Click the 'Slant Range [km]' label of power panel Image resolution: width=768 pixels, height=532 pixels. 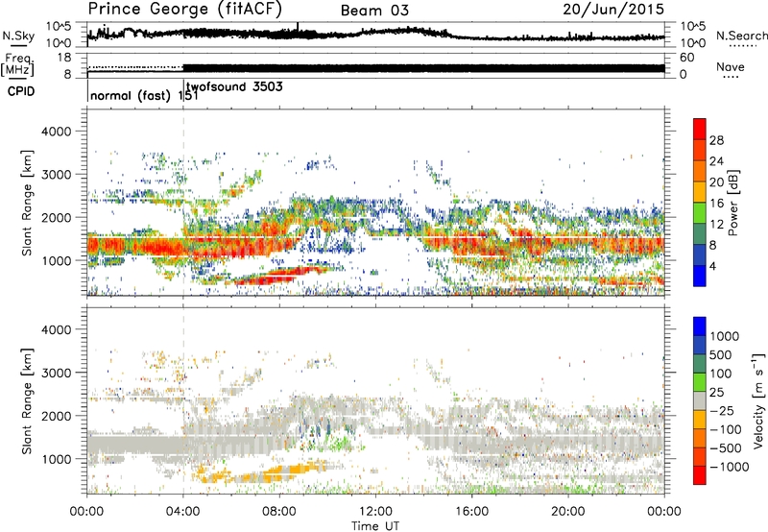click(x=27, y=203)
